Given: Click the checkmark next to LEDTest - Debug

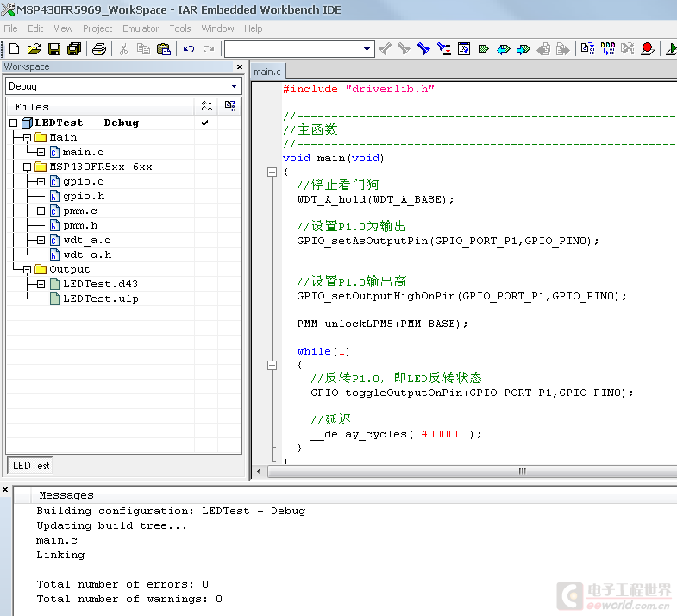Looking at the screenshot, I should click(204, 123).
